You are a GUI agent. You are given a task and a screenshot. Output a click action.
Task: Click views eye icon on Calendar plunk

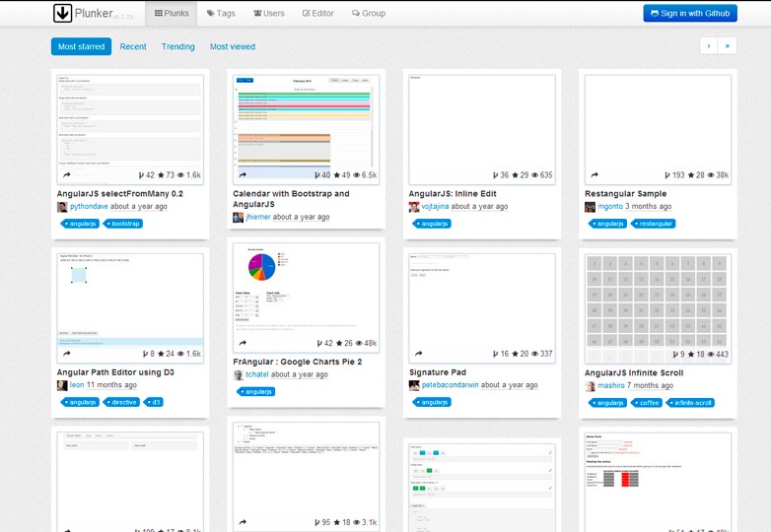[x=357, y=175]
